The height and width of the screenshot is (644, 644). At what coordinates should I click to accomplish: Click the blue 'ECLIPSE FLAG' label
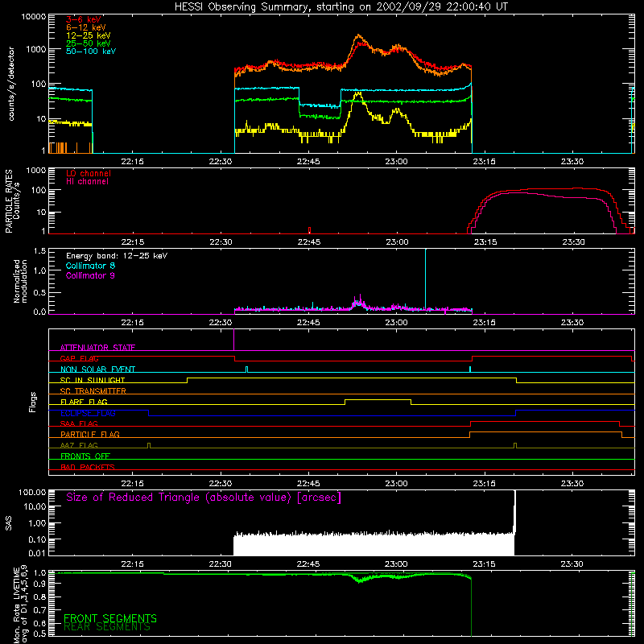click(88, 413)
